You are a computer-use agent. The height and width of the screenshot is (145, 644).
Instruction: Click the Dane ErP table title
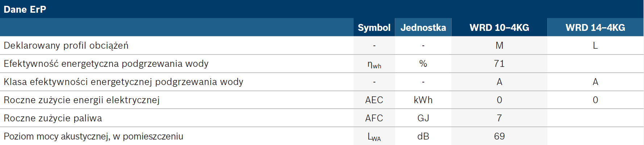click(x=25, y=9)
